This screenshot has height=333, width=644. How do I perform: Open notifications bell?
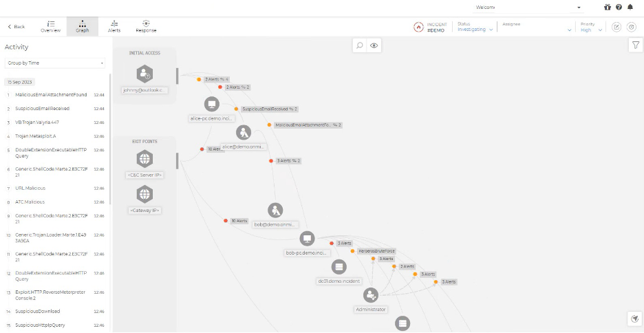tap(630, 7)
